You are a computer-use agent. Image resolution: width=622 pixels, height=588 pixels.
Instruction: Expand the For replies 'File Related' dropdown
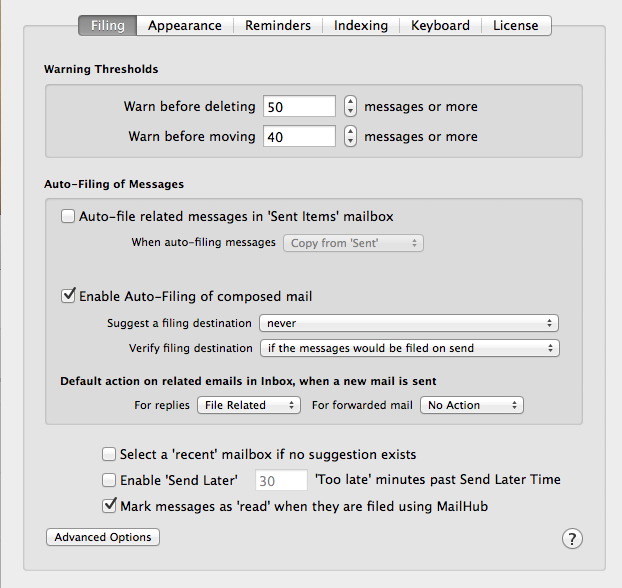pos(247,405)
